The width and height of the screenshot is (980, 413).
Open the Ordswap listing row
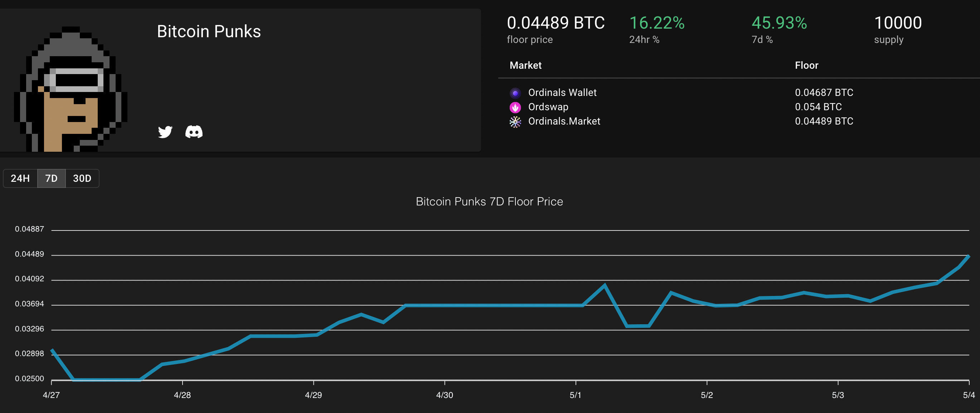(548, 107)
